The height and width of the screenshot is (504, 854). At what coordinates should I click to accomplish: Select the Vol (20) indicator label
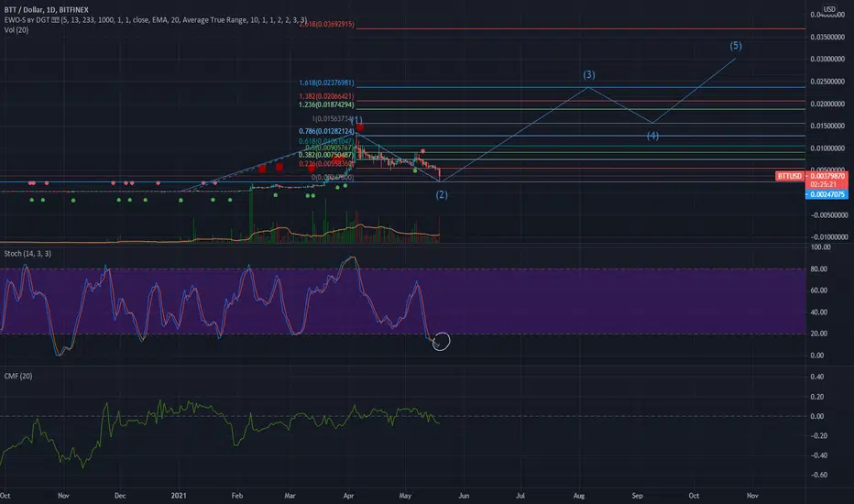click(16, 30)
